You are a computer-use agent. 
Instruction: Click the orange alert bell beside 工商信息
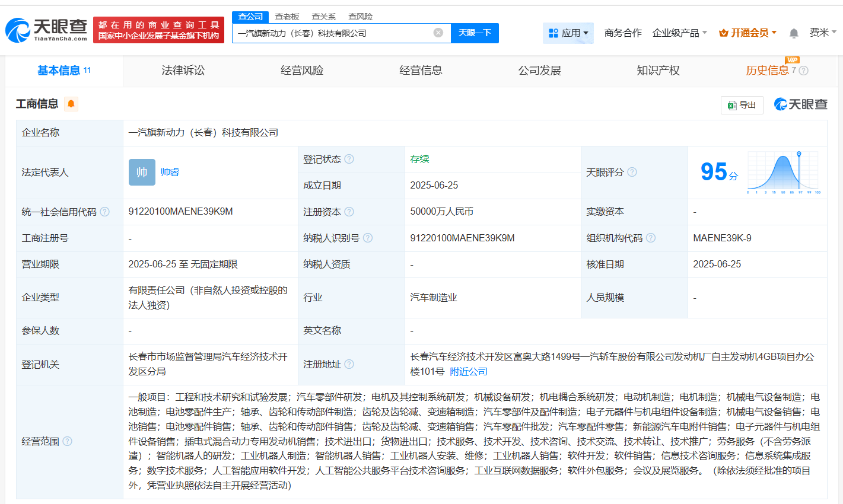coord(71,104)
